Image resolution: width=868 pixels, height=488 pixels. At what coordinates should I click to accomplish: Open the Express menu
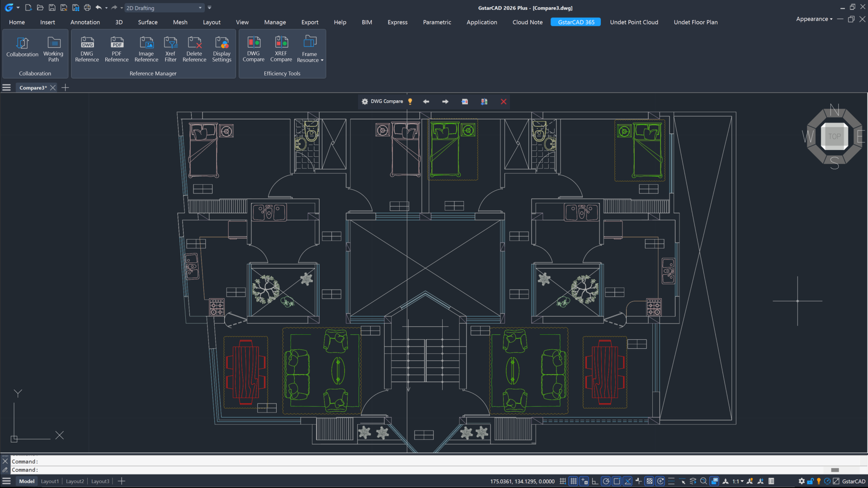[397, 22]
